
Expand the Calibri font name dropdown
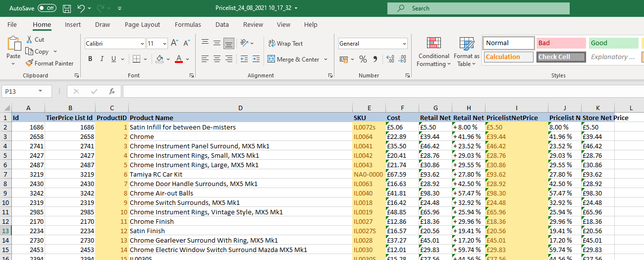(x=142, y=44)
